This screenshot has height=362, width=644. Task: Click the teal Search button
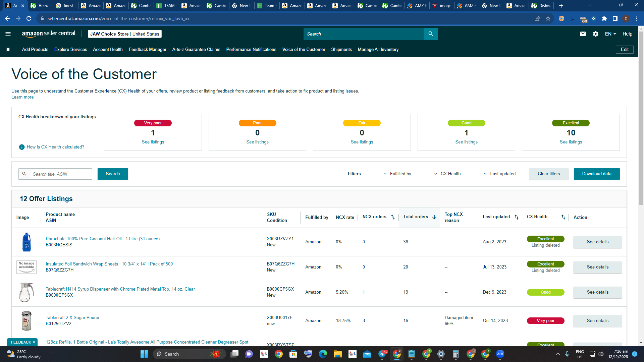click(113, 174)
